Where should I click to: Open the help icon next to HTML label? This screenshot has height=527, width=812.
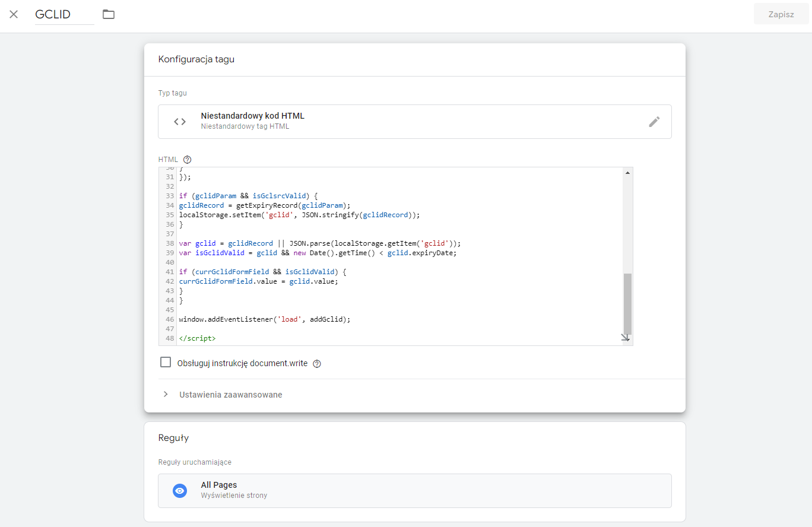[x=188, y=160]
